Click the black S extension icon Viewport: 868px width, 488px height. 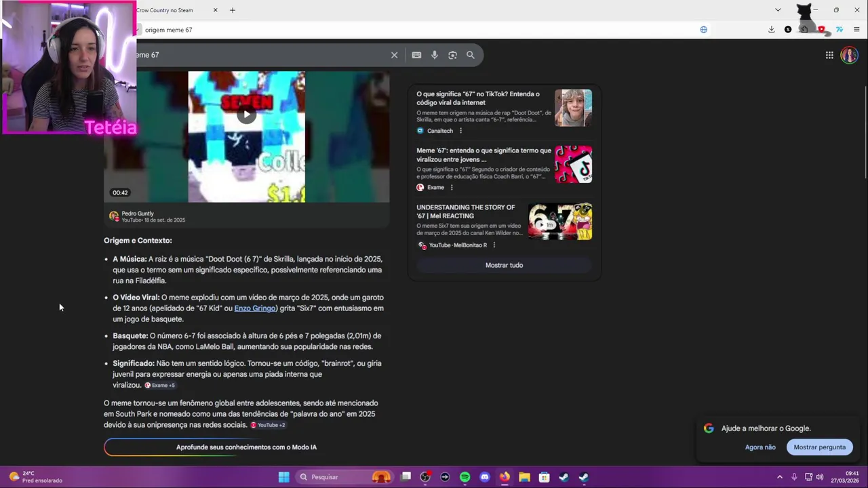[x=787, y=30]
